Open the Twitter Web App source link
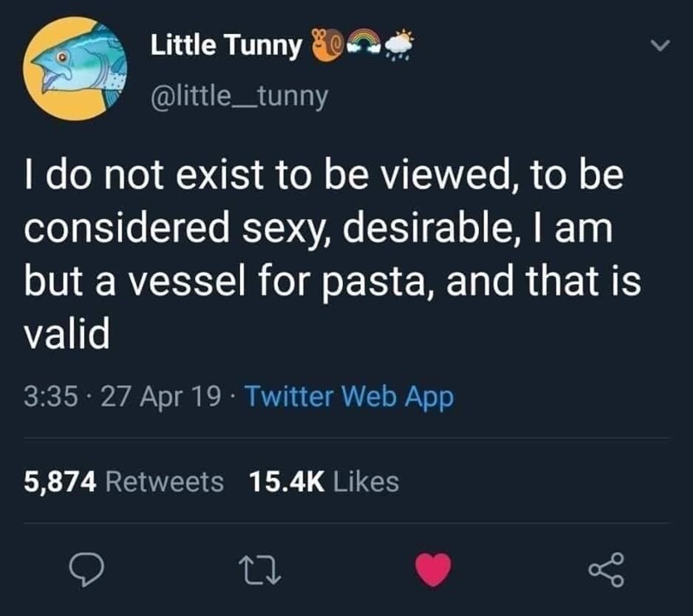The height and width of the screenshot is (616, 693). [x=349, y=398]
